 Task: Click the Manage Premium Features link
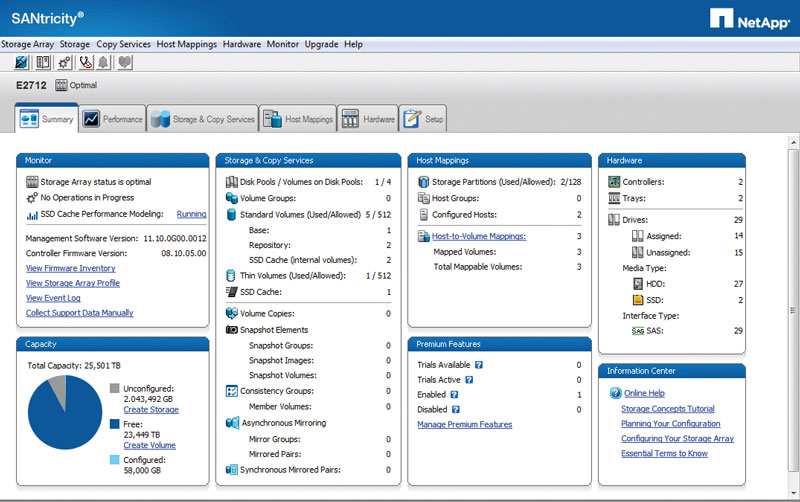[464, 425]
